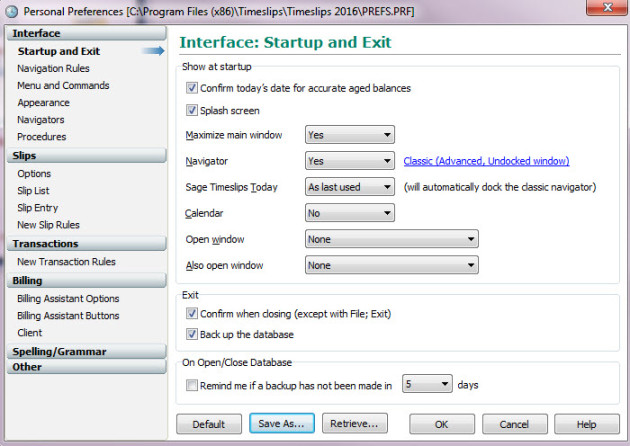Change the backup reminder days dropdown
This screenshot has width=630, height=446.
tap(427, 384)
